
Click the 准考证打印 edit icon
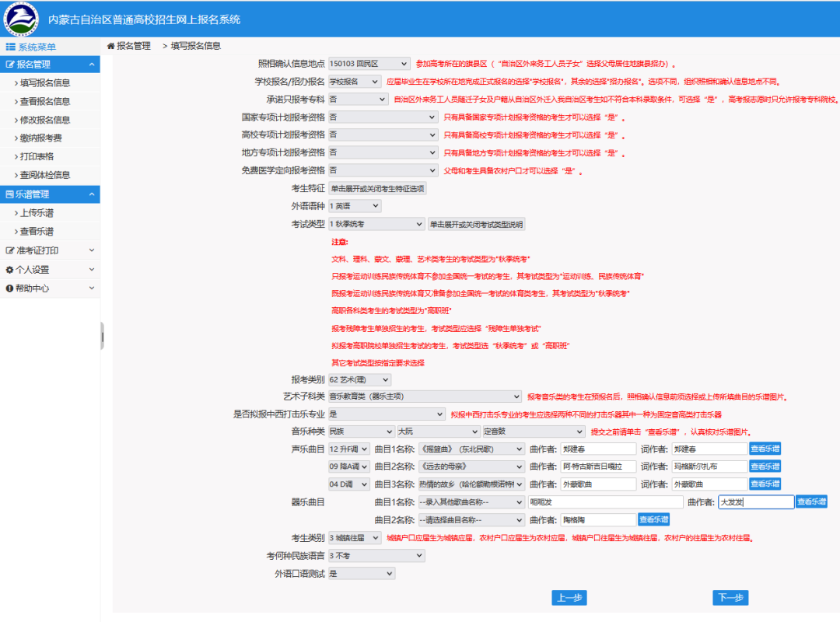[x=10, y=251]
